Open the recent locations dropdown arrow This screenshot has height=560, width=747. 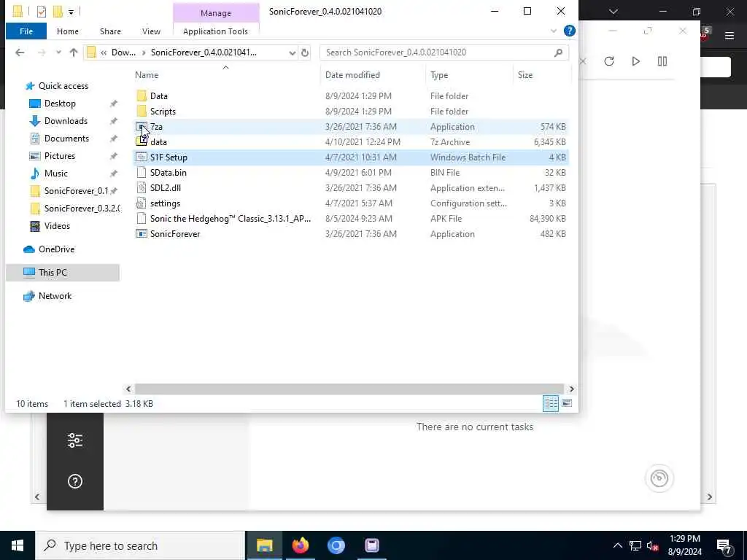[58, 52]
